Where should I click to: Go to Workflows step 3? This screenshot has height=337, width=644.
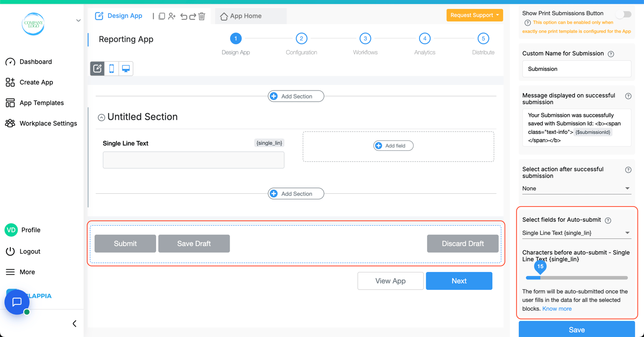(x=365, y=39)
